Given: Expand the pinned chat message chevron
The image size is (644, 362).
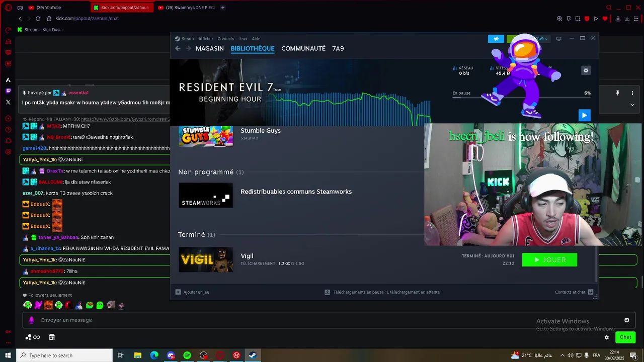Looking at the screenshot, I should [x=632, y=105].
